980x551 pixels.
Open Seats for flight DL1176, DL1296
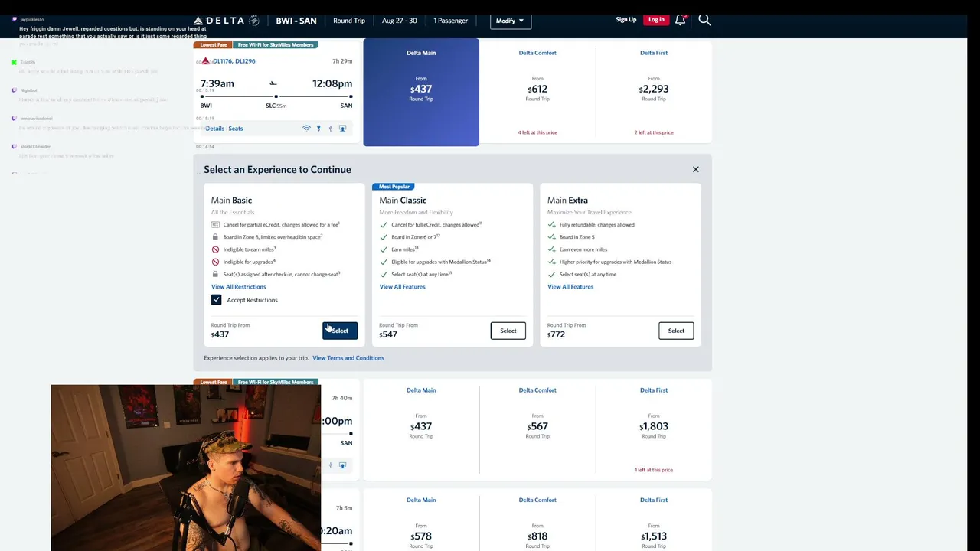point(236,129)
